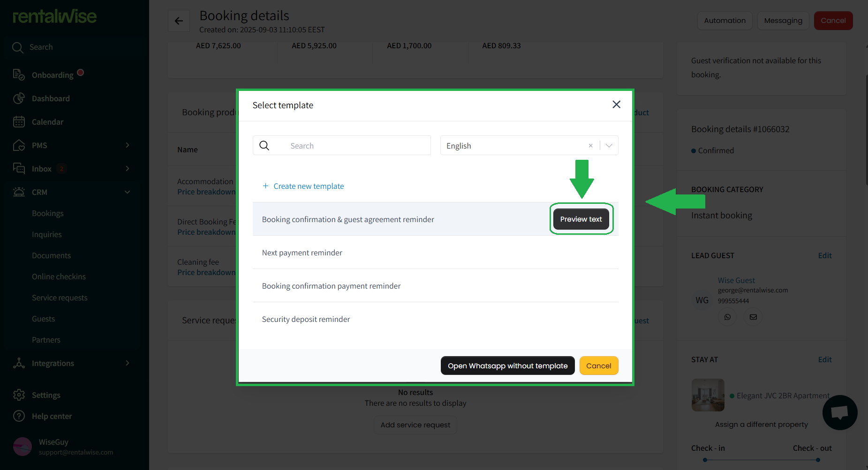Click the back arrow beside Booking details
The width and height of the screenshot is (868, 470).
tap(179, 21)
